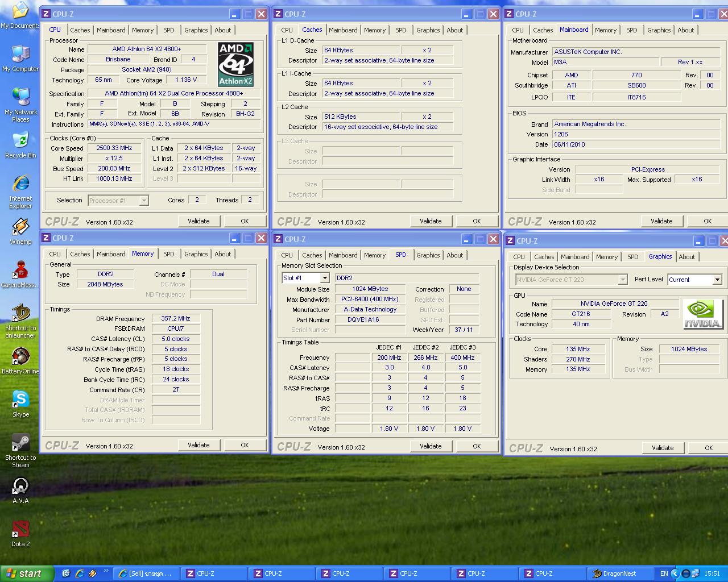Viewport: 728px width, 582px height.
Task: Open SPD tab in the Mainboard window
Action: tap(631, 30)
